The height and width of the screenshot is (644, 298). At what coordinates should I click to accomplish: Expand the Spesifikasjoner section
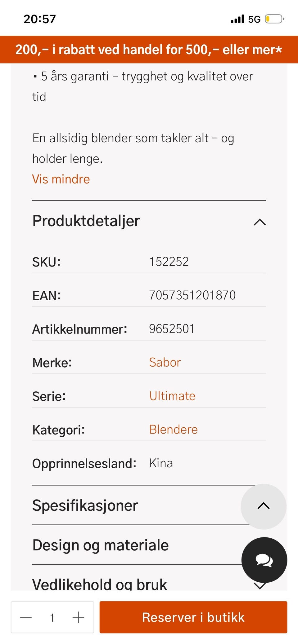[x=85, y=505]
